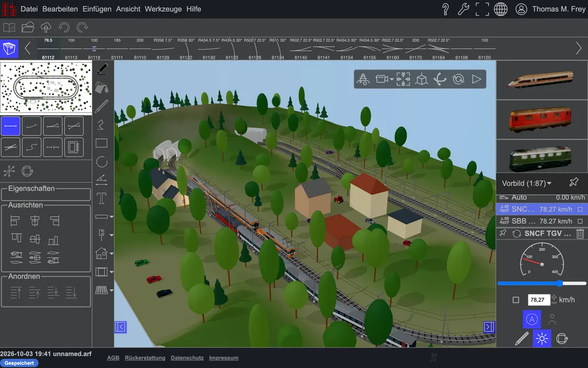Select the rectangle shape tool

tap(102, 143)
